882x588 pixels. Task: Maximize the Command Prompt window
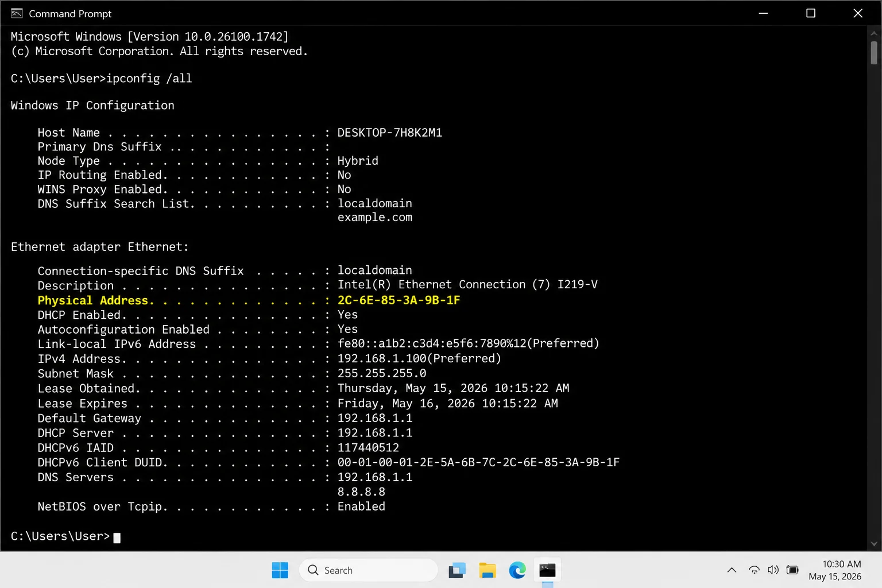(x=811, y=13)
